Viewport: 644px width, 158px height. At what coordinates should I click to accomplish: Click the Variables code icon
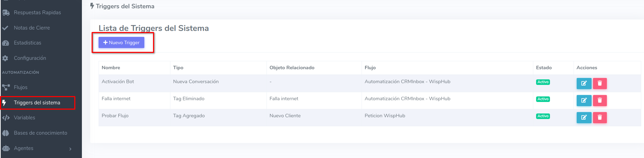click(x=6, y=118)
